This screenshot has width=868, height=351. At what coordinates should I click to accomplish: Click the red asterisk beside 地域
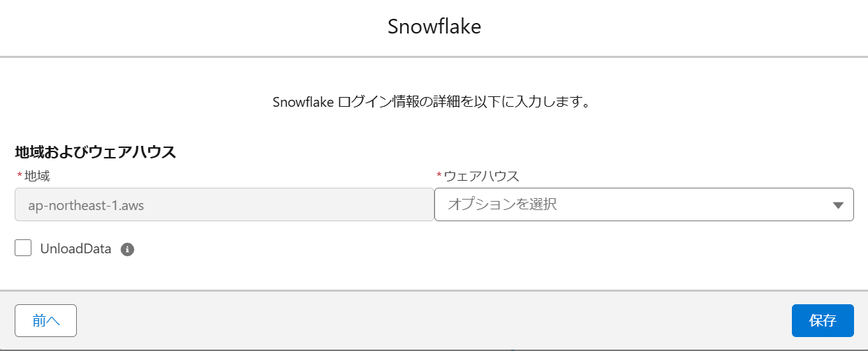20,177
